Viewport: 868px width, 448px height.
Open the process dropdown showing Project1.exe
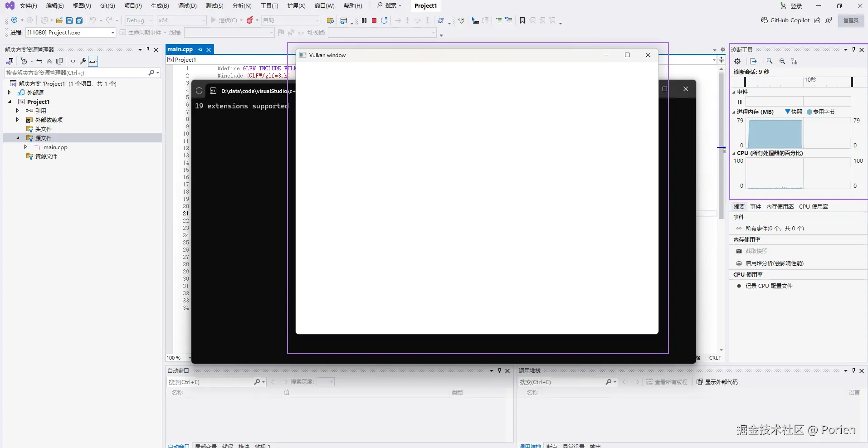pyautogui.click(x=71, y=33)
